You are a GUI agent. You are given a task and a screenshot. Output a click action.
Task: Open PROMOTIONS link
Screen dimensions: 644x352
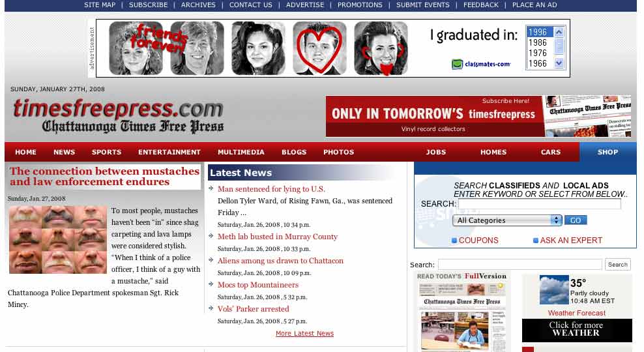(360, 5)
